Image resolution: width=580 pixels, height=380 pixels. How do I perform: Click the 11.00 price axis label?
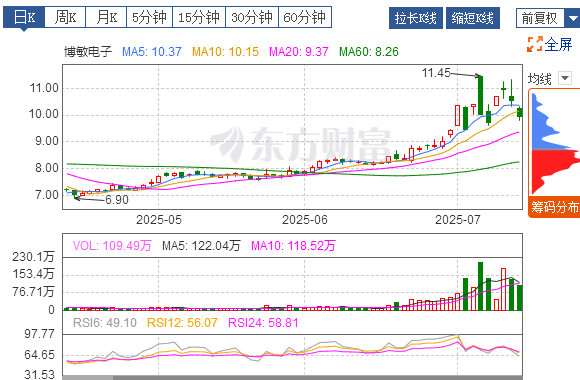pos(44,88)
